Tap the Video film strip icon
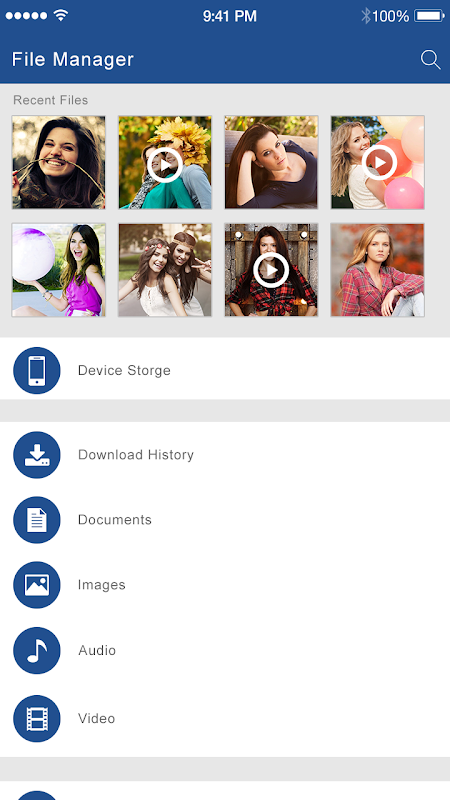 [x=37, y=718]
